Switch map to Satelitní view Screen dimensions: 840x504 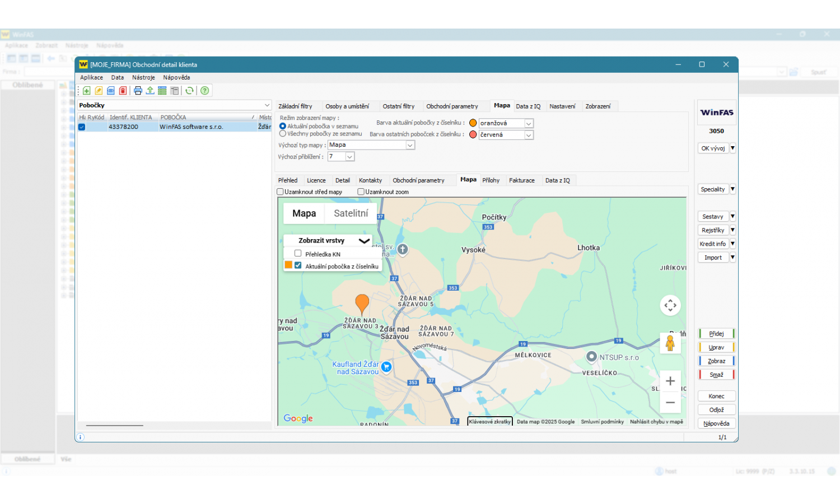coord(351,213)
